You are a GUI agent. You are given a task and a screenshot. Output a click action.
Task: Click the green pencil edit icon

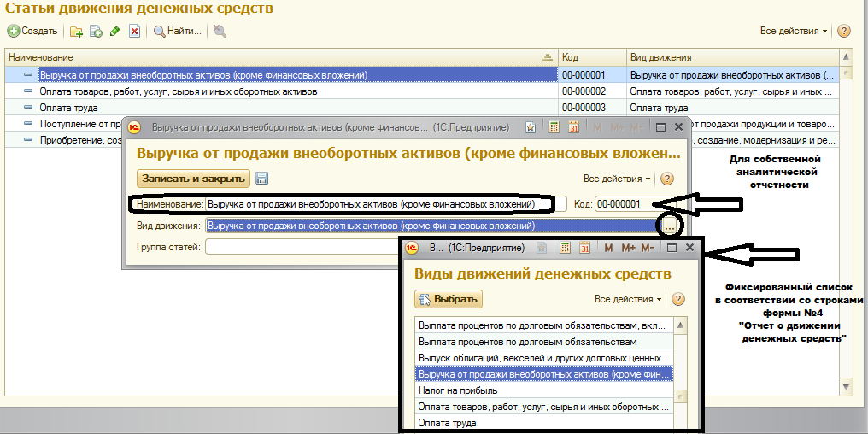pos(115,32)
